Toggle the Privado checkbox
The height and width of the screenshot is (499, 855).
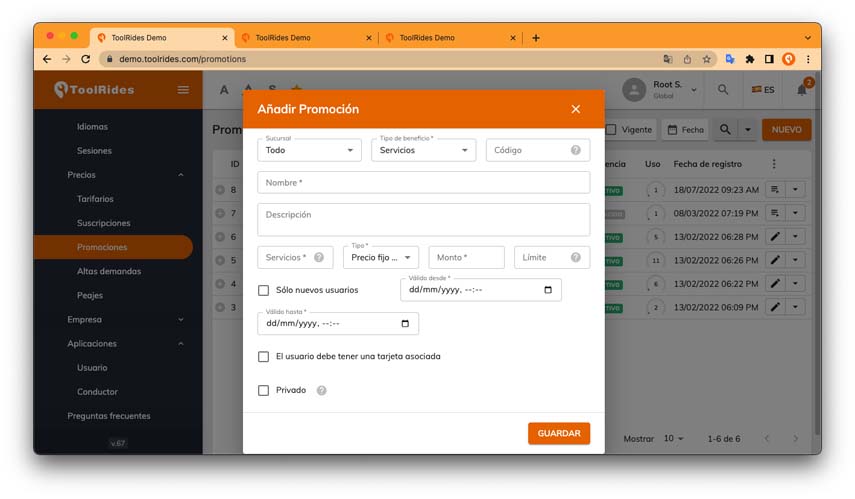pos(263,390)
